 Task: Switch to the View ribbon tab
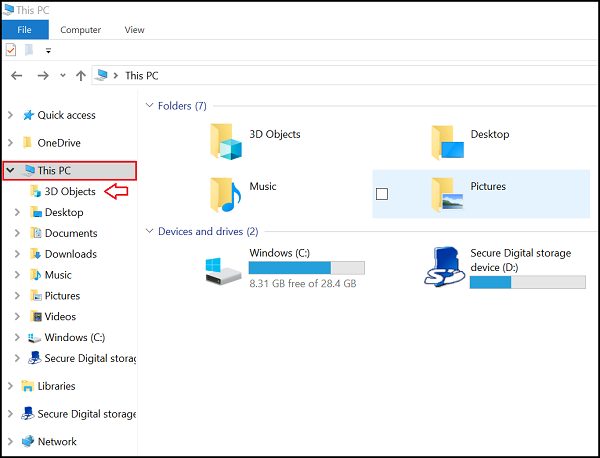(134, 30)
